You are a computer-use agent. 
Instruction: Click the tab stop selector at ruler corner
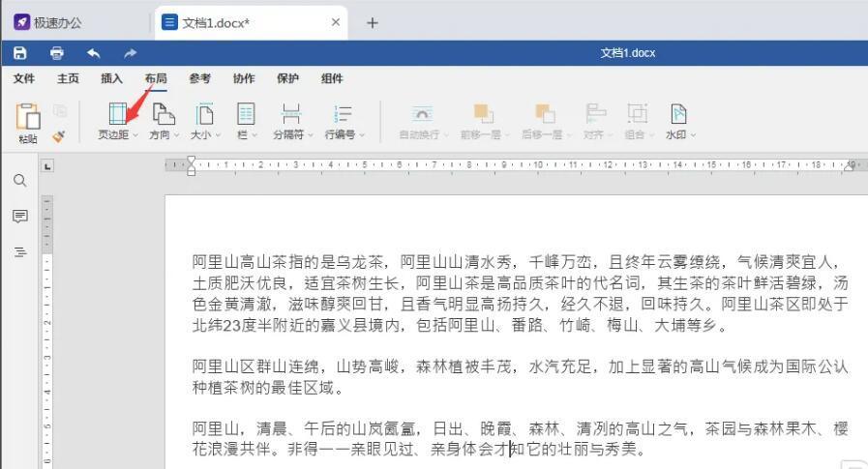[x=47, y=166]
